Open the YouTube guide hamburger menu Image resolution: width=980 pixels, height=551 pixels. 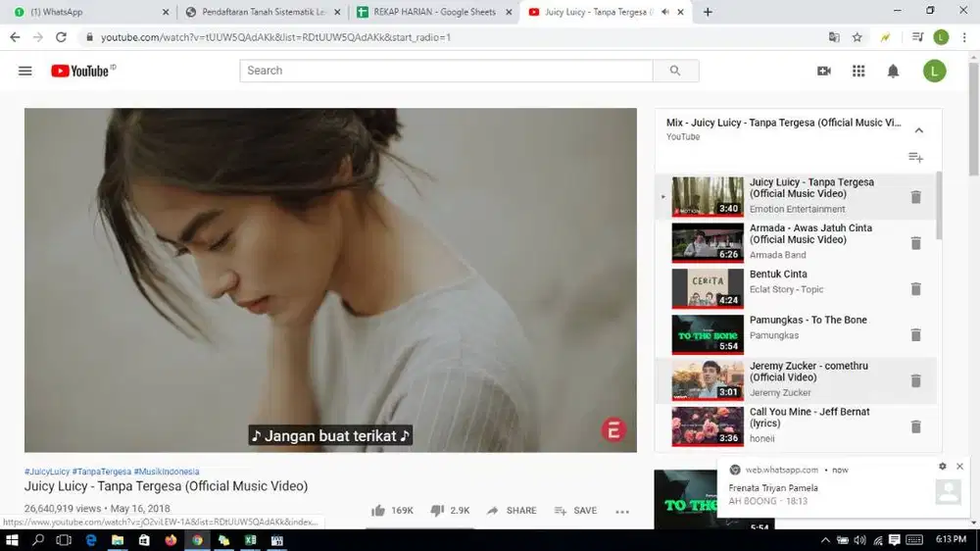[x=25, y=71]
